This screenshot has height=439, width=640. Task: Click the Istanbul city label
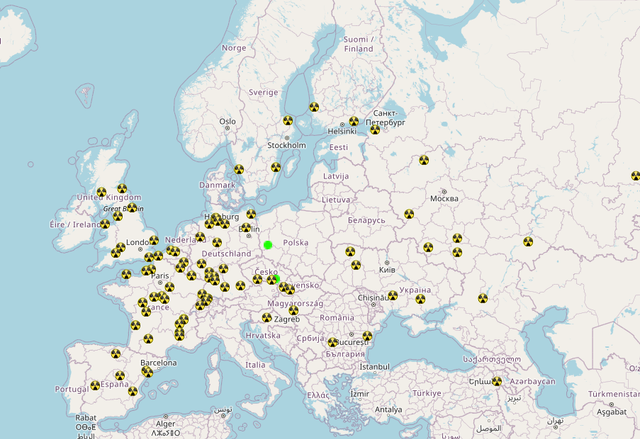pyautogui.click(x=374, y=367)
